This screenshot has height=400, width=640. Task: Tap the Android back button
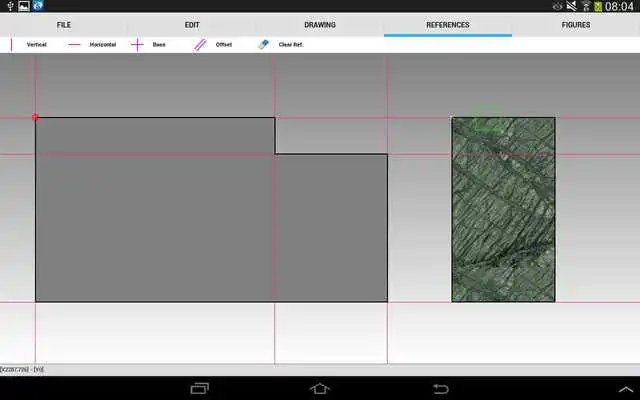tap(441, 389)
